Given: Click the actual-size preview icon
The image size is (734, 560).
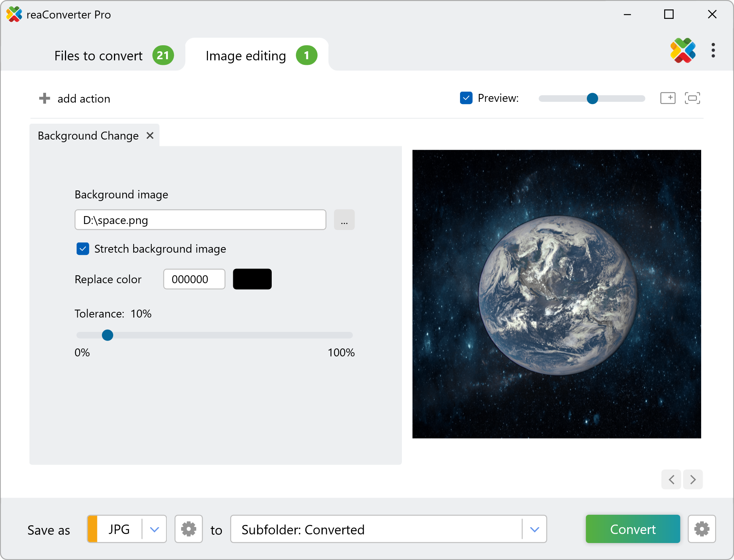Looking at the screenshot, I should [668, 98].
